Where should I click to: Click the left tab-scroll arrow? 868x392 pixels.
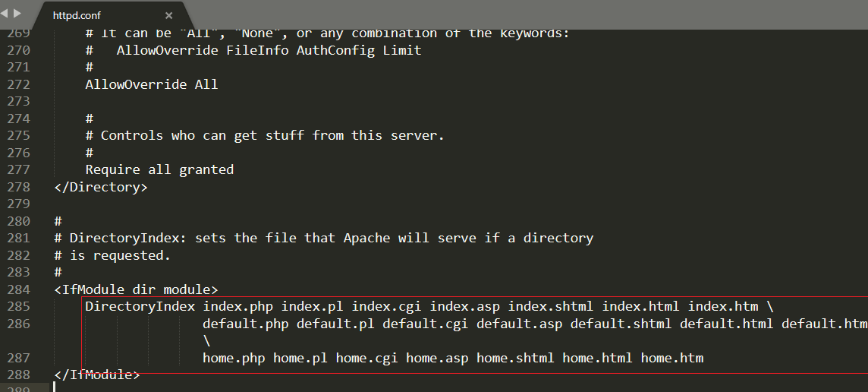click(x=5, y=14)
